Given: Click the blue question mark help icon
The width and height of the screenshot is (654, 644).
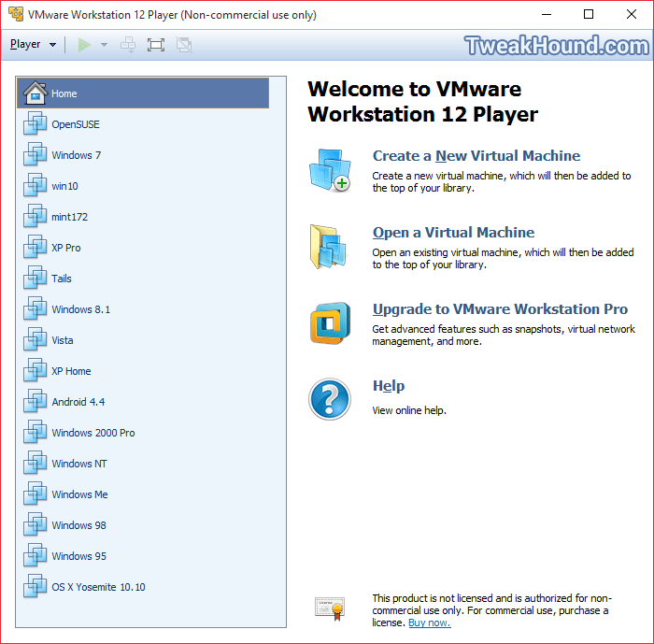Looking at the screenshot, I should click(330, 399).
